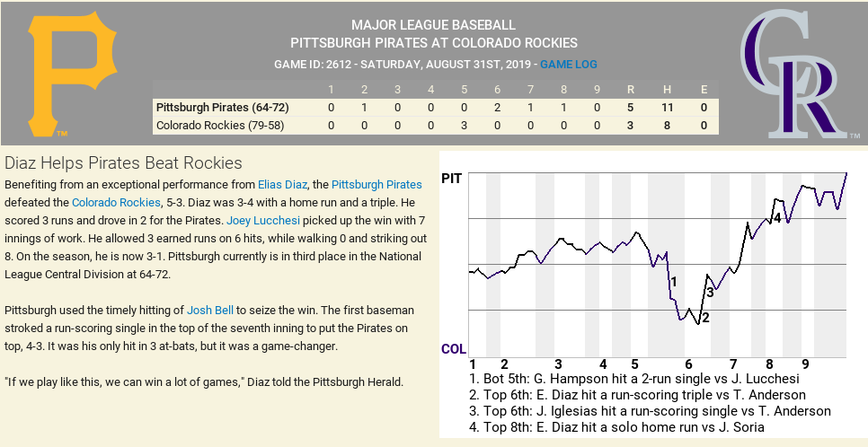Click marker 4 on the win probability chart
This screenshot has width=868, height=447.
pyautogui.click(x=776, y=217)
